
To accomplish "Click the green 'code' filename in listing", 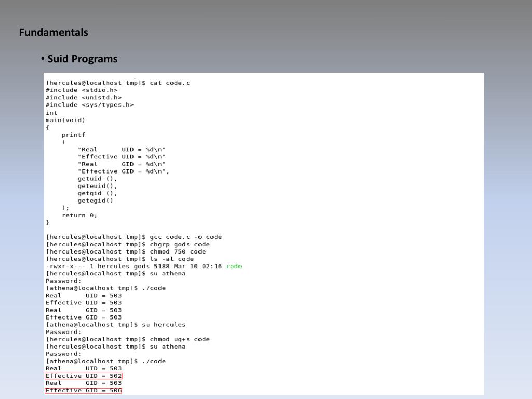I will (234, 267).
